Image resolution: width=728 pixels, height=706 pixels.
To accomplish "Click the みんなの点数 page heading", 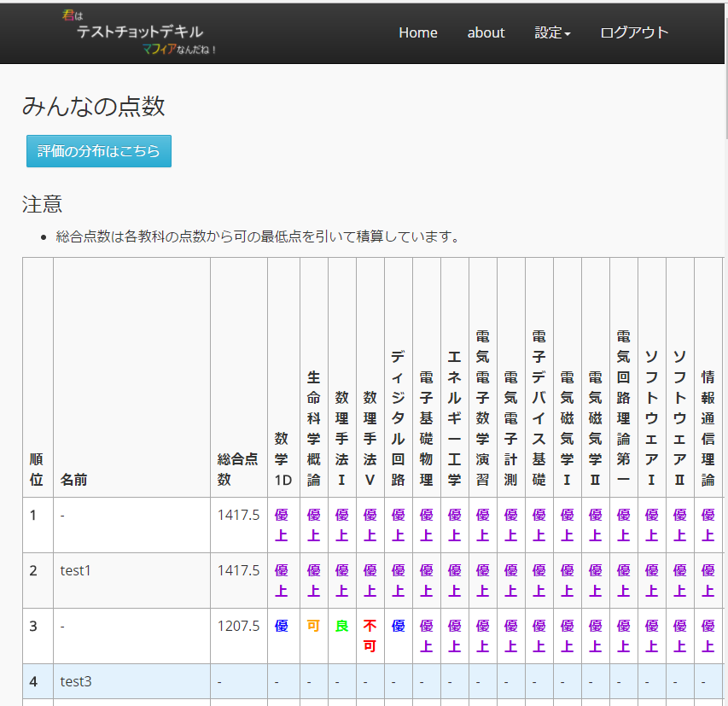I will pos(93,107).
